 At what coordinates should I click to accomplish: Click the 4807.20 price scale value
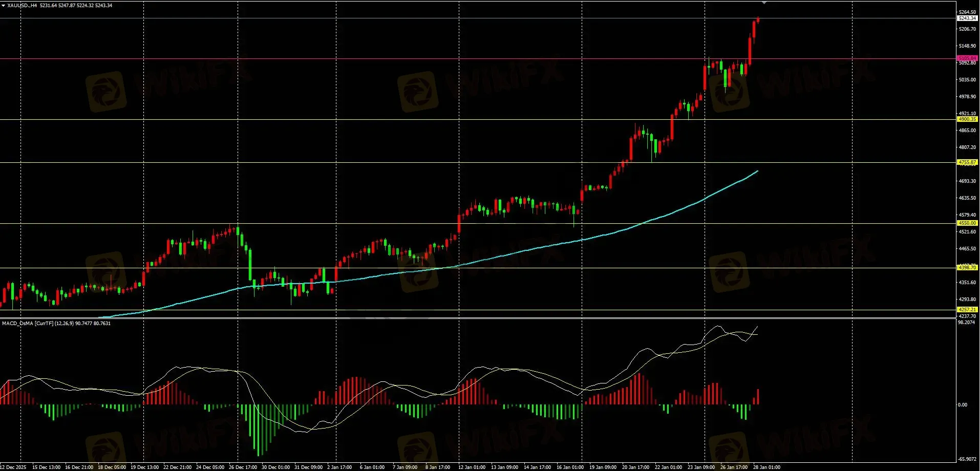point(967,147)
